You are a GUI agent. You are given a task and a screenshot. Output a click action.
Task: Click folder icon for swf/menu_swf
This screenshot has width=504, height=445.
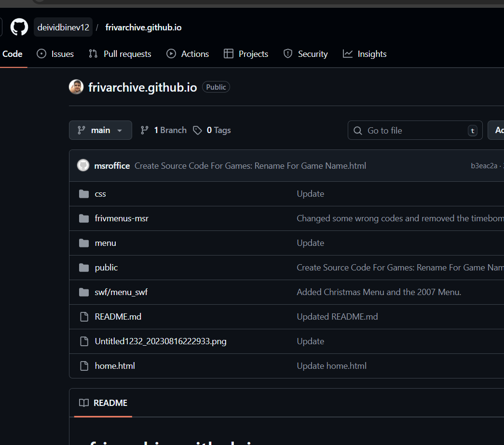point(84,292)
